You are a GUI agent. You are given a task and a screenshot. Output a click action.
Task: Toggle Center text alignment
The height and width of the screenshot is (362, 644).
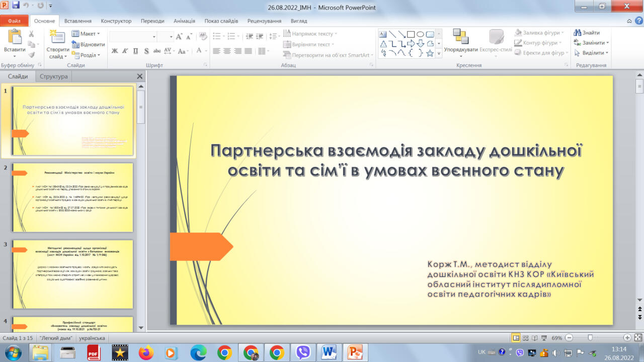(227, 51)
